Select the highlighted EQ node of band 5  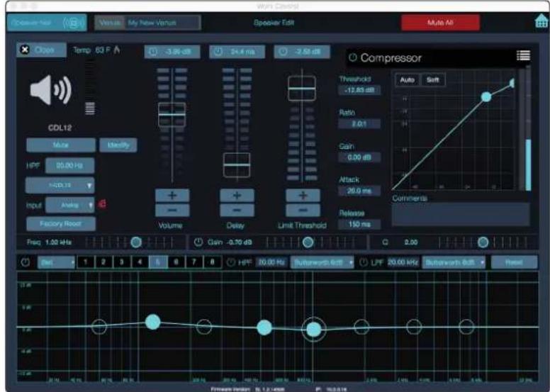313,329
